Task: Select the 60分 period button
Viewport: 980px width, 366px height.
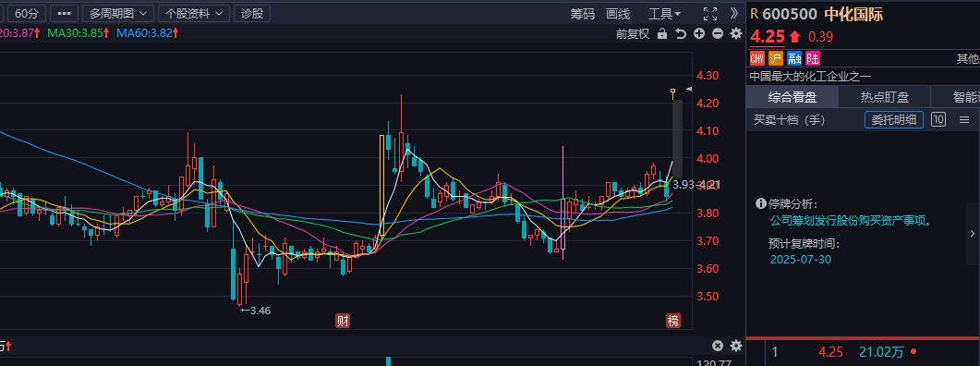Action: pyautogui.click(x=26, y=13)
